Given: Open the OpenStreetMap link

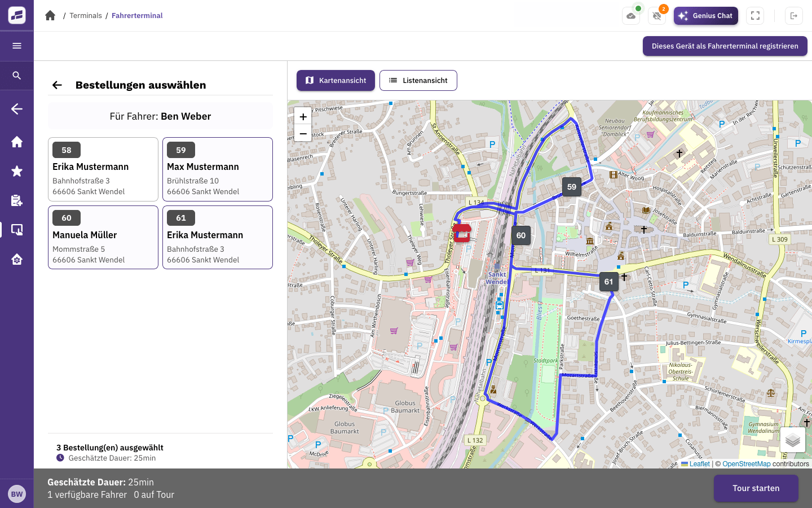Looking at the screenshot, I should click(x=747, y=464).
